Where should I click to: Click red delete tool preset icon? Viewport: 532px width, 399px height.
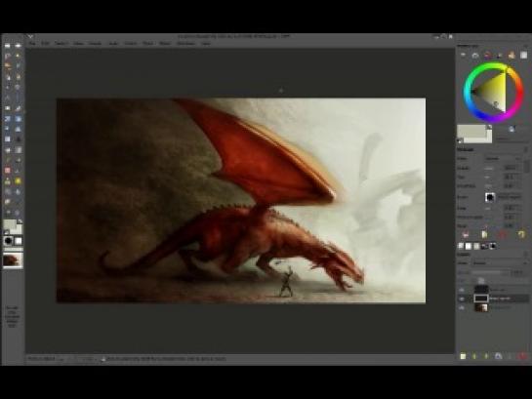[x=503, y=234]
